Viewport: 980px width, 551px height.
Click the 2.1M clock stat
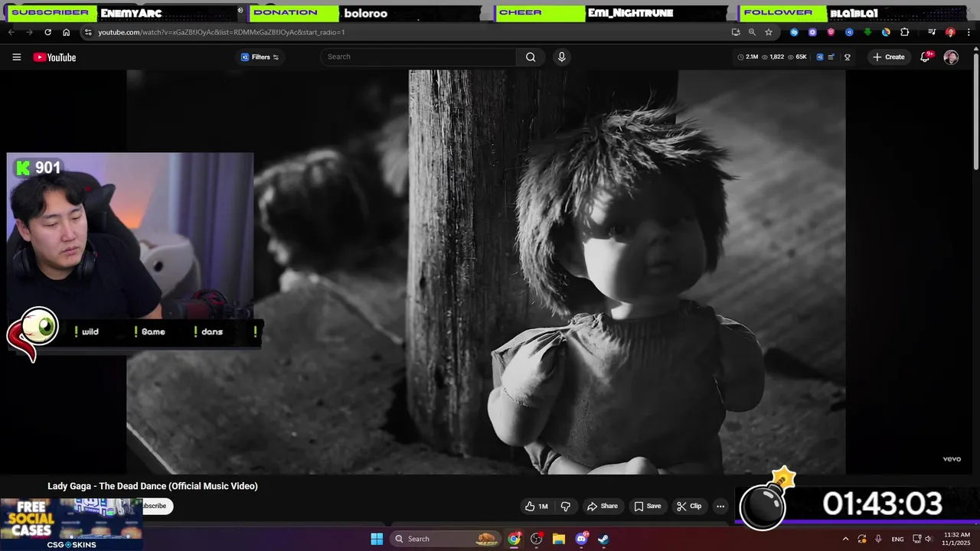(x=747, y=57)
